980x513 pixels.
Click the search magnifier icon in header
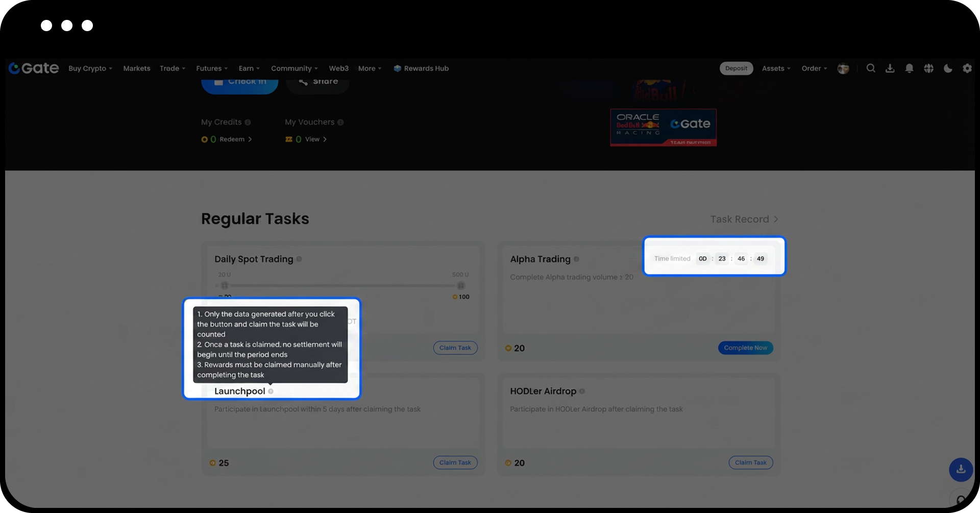pos(871,68)
